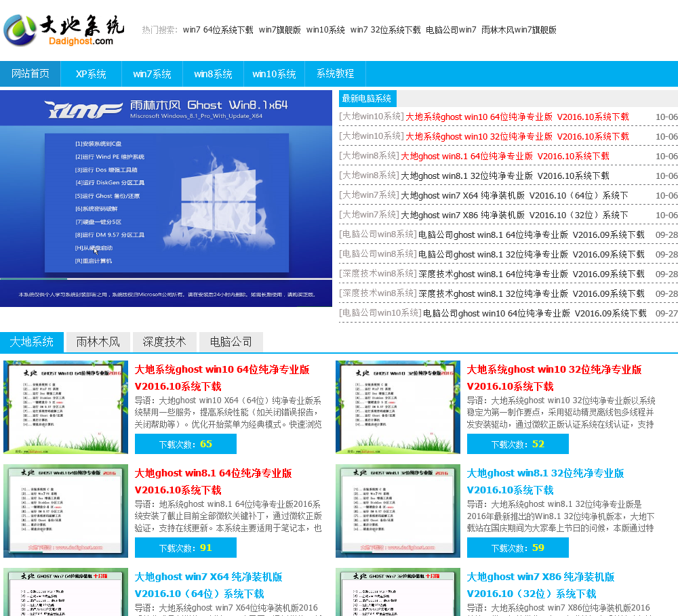Open 大地ghost win8.1 32位纯净专业版 list entry
Image resolution: width=678 pixels, height=616 pixels.
coord(504,176)
